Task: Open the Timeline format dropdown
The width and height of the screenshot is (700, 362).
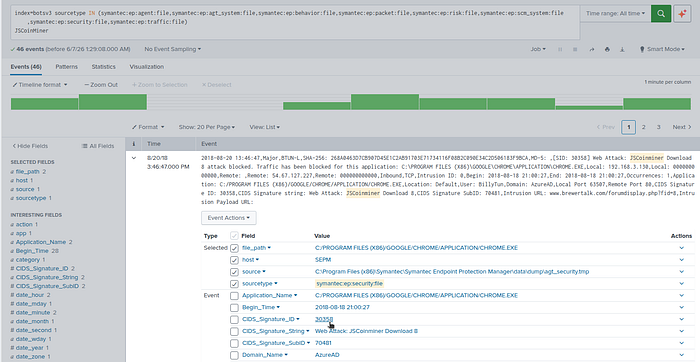Action: coord(40,85)
